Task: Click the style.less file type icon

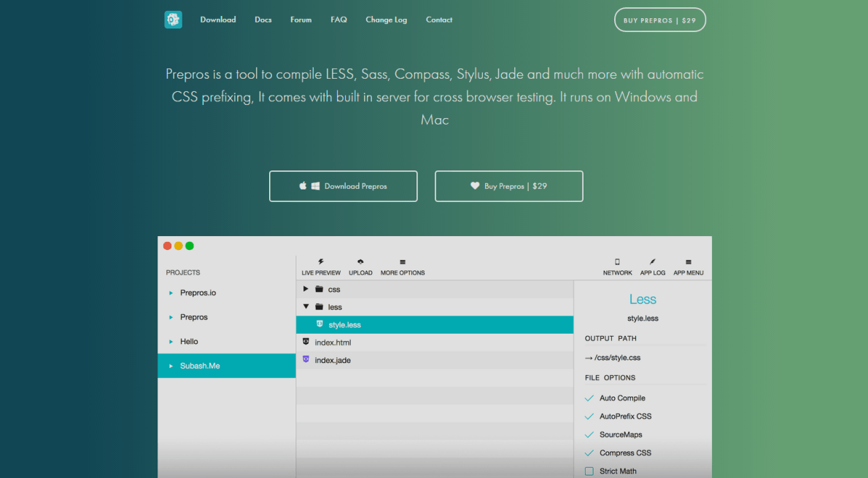Action: tap(319, 324)
